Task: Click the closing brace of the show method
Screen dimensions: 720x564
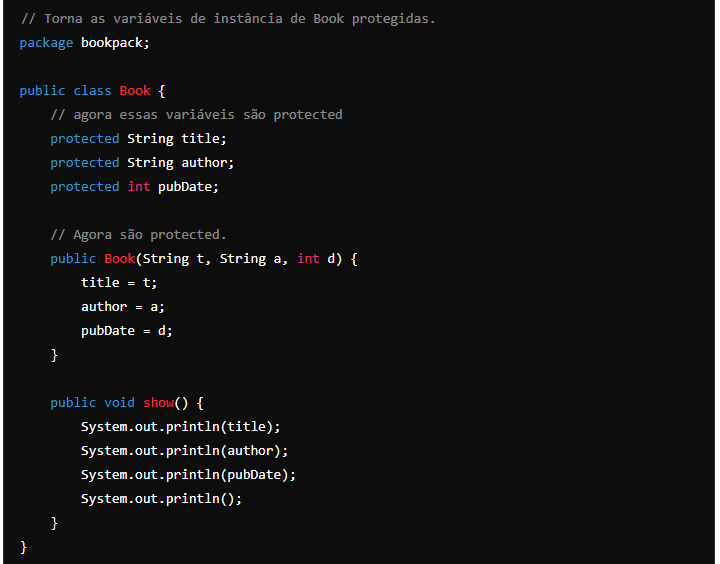Action: (54, 523)
